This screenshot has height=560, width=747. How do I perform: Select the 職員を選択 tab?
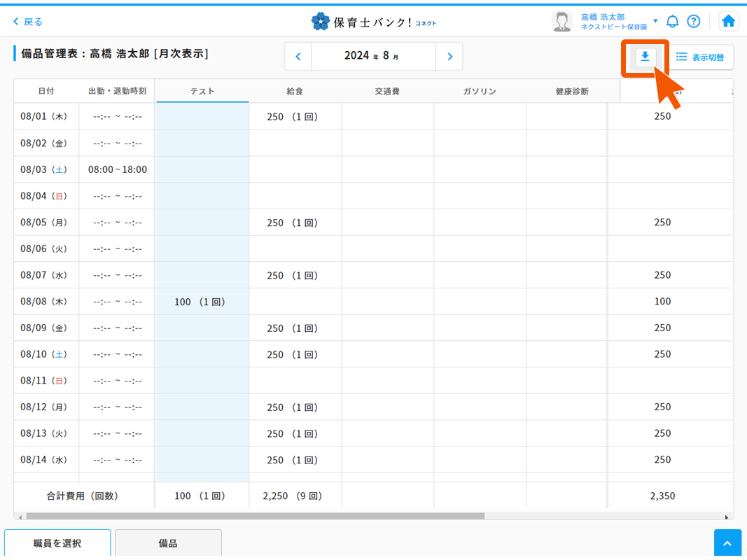tap(57, 543)
